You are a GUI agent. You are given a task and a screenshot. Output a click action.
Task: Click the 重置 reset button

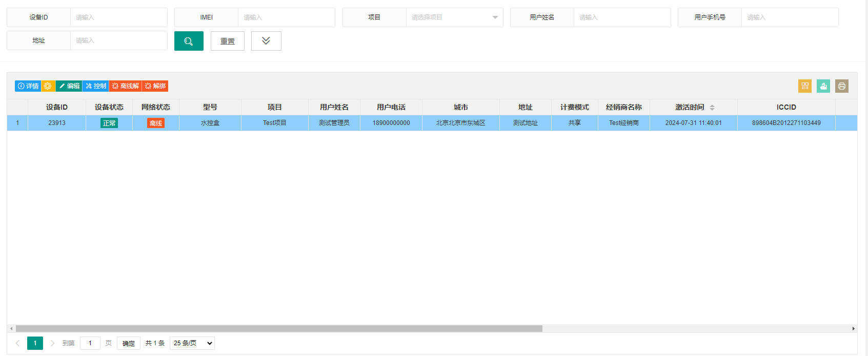click(x=228, y=41)
